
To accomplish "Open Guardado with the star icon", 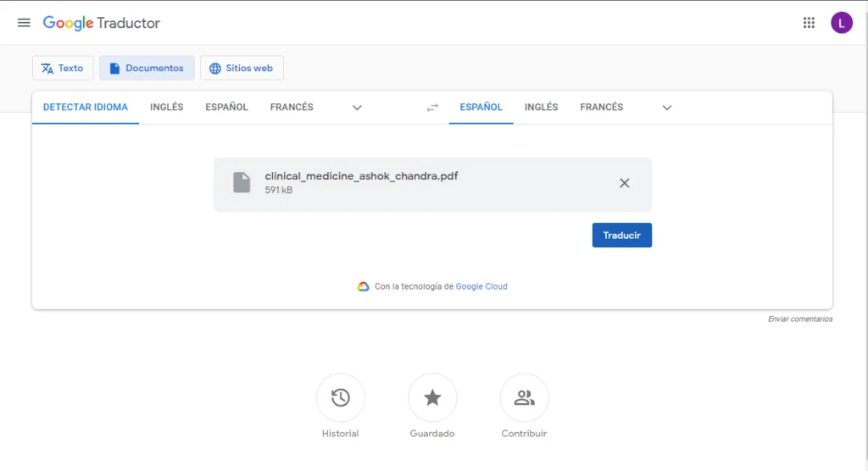I will [432, 397].
